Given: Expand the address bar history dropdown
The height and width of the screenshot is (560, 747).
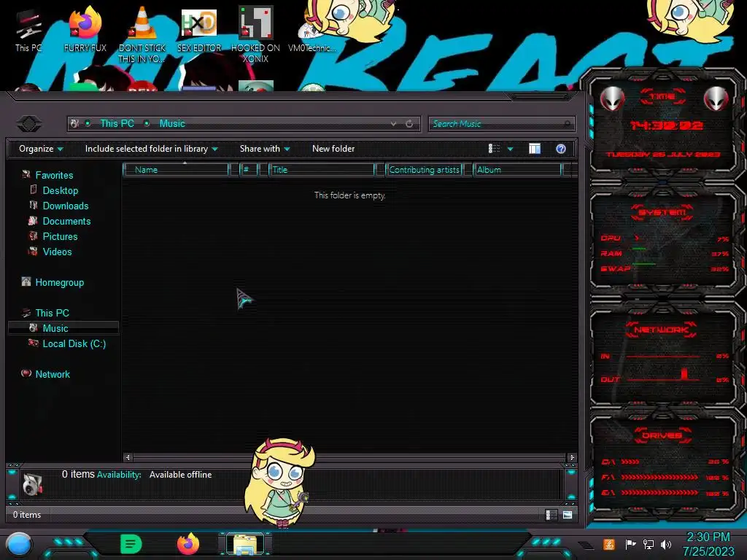Looking at the screenshot, I should click(393, 124).
